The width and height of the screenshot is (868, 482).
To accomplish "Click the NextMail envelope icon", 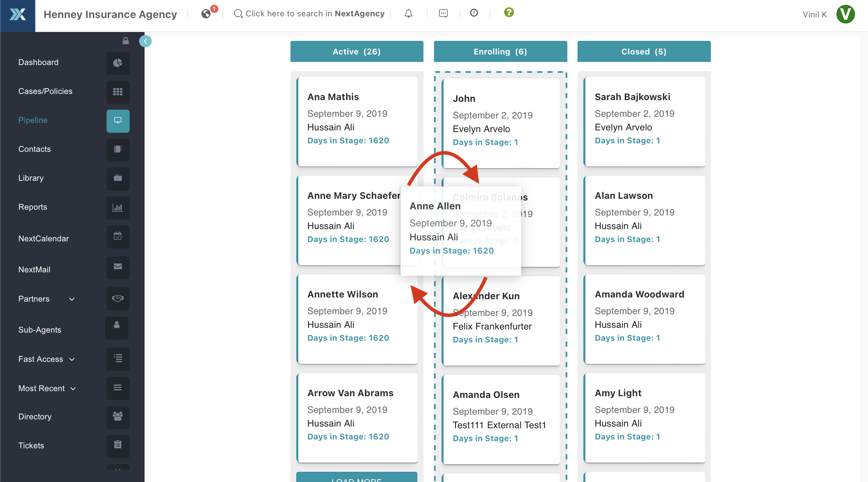I will 118,267.
